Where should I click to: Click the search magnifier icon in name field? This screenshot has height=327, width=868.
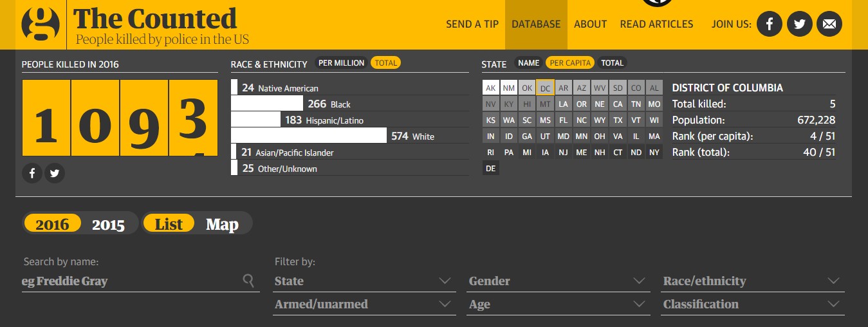[x=248, y=280]
